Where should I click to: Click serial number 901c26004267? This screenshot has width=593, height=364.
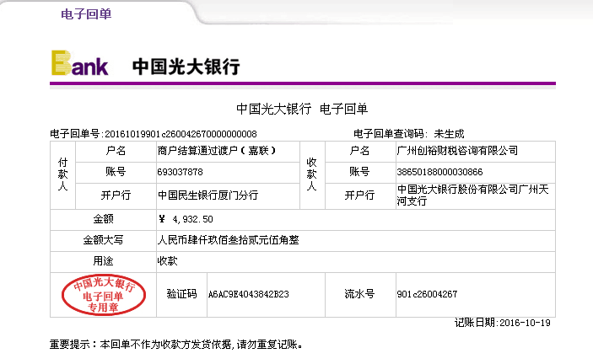coord(427,295)
